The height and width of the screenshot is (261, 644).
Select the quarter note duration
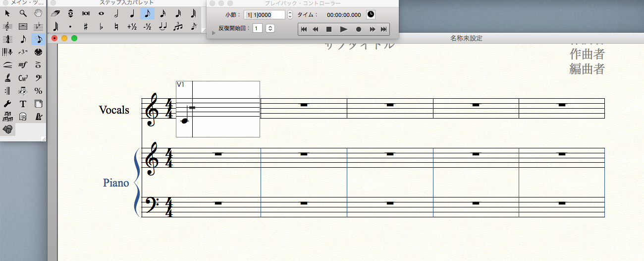click(132, 13)
